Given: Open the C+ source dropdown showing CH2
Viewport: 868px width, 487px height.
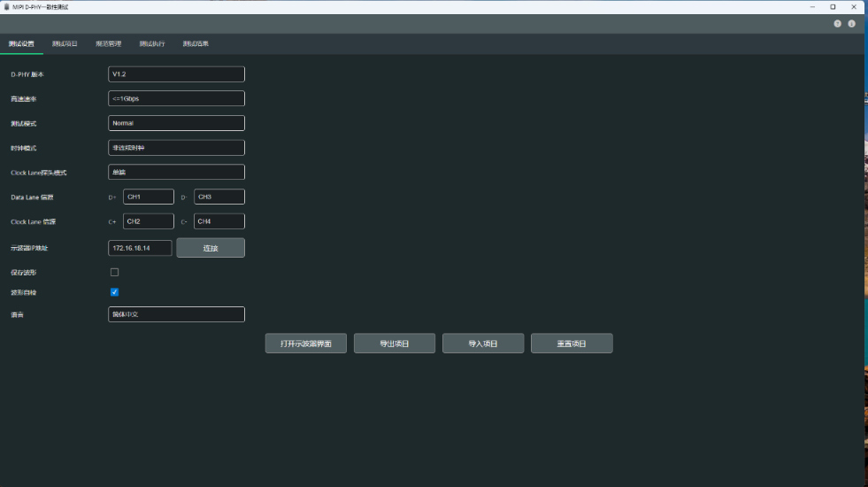Looking at the screenshot, I should pos(149,221).
